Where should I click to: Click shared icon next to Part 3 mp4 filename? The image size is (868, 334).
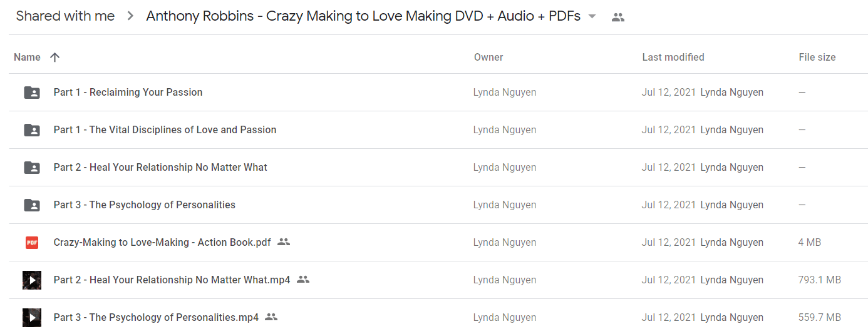click(x=271, y=317)
